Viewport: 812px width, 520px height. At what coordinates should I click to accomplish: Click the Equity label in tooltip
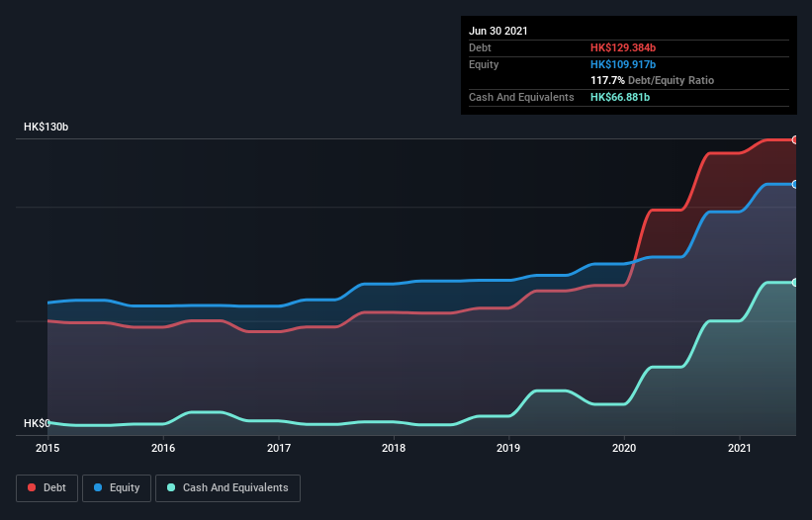point(484,64)
